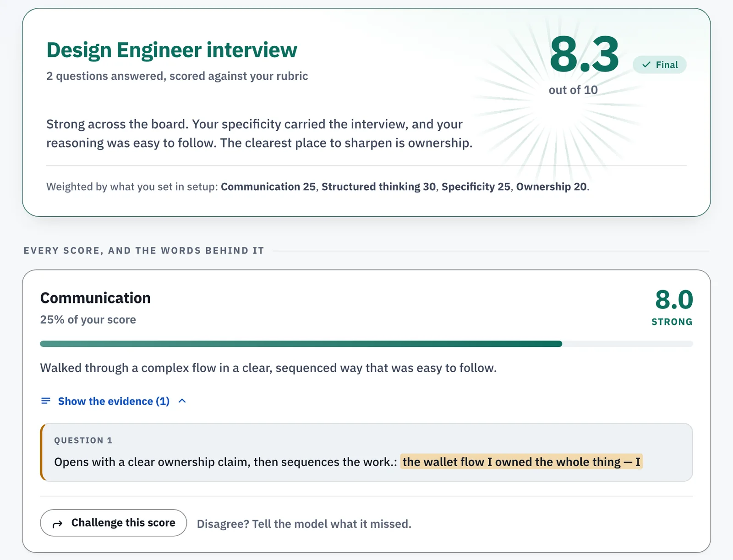Click the arrow icon in Challenge this score
This screenshot has height=560, width=733.
pos(58,524)
